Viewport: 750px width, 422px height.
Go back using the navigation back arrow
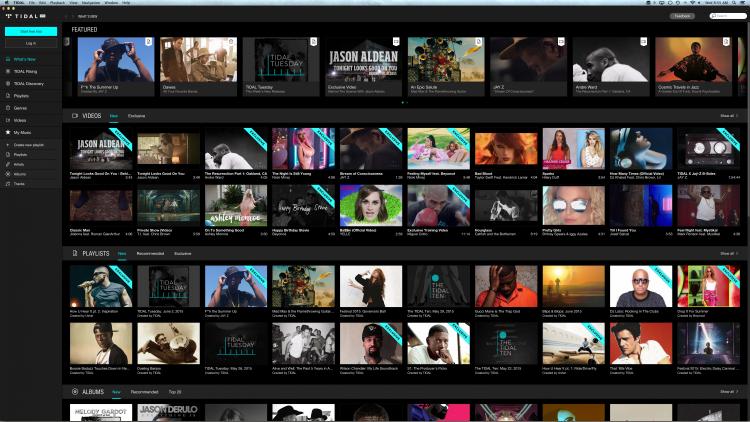tap(66, 16)
